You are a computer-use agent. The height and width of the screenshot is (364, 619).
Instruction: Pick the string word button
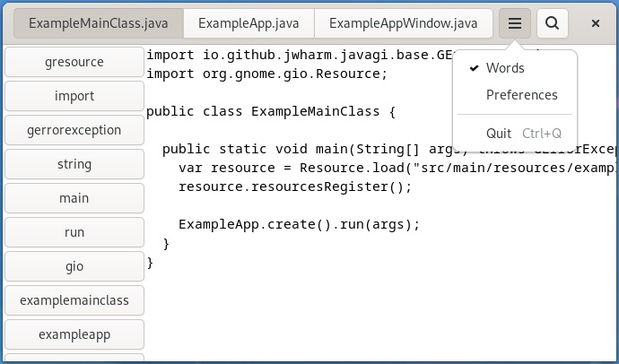(x=74, y=164)
